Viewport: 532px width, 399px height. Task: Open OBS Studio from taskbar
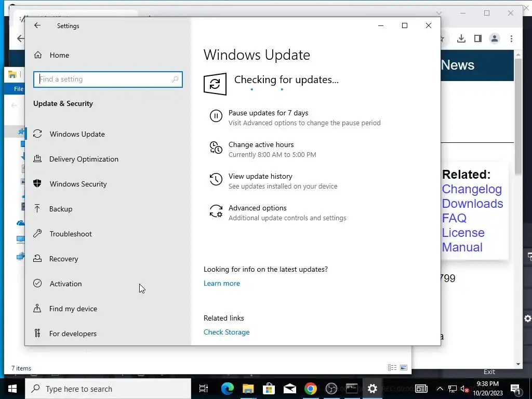331,389
